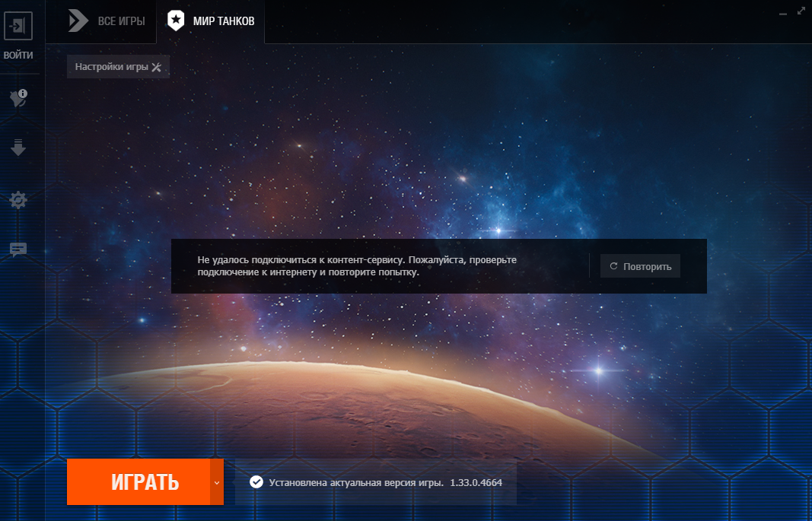
Task: Open launcher settings gear icon
Action: [18, 200]
